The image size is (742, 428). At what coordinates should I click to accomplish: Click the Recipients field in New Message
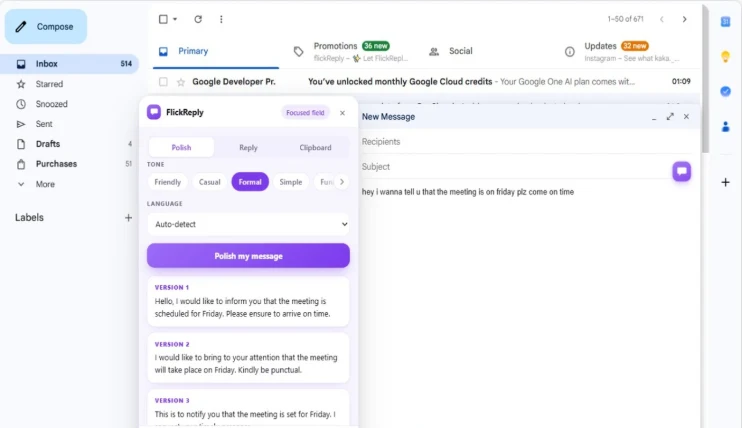point(526,142)
